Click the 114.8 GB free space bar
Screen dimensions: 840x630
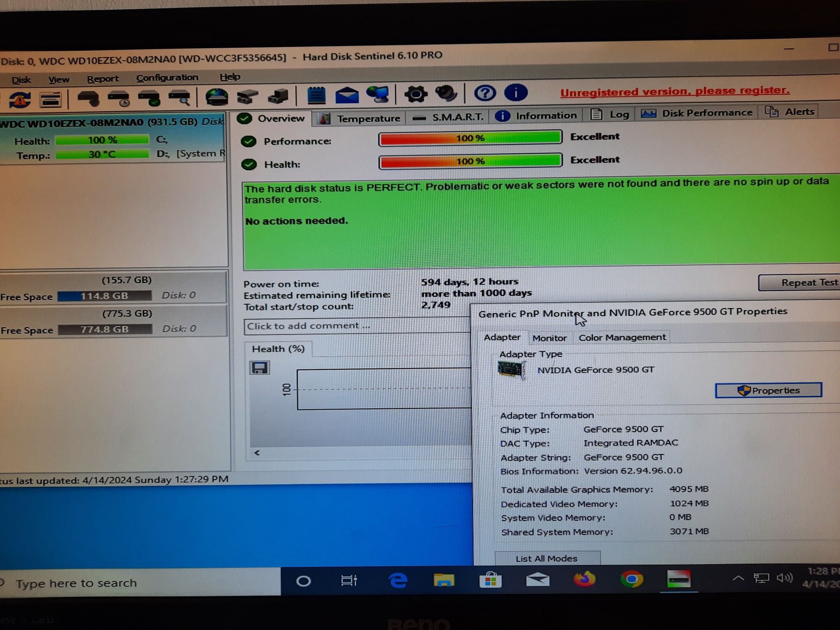pos(105,296)
